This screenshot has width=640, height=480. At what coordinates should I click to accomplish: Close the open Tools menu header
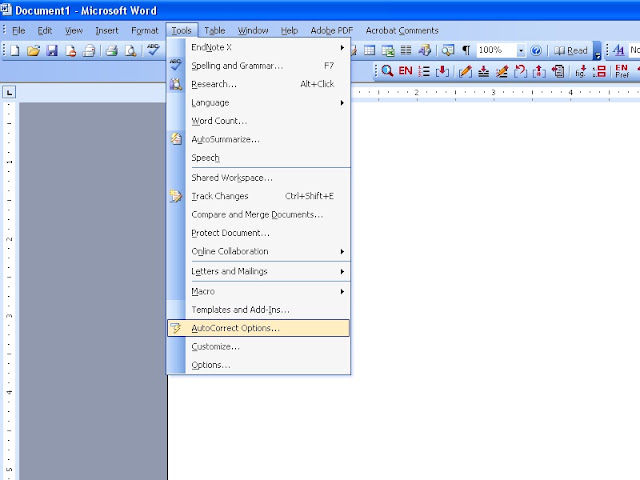(x=182, y=31)
